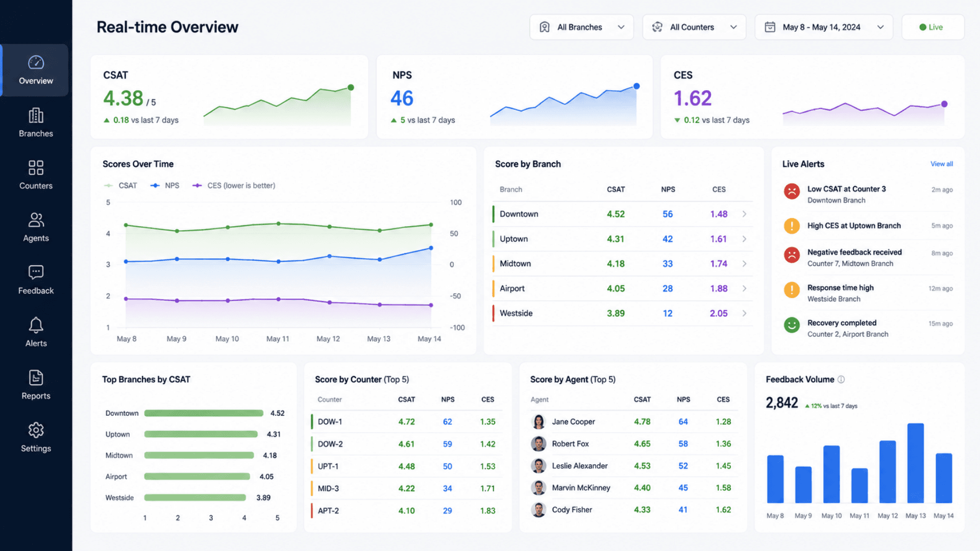Click the branch pin icon in All Branches filter
The image size is (980, 551).
tap(545, 27)
